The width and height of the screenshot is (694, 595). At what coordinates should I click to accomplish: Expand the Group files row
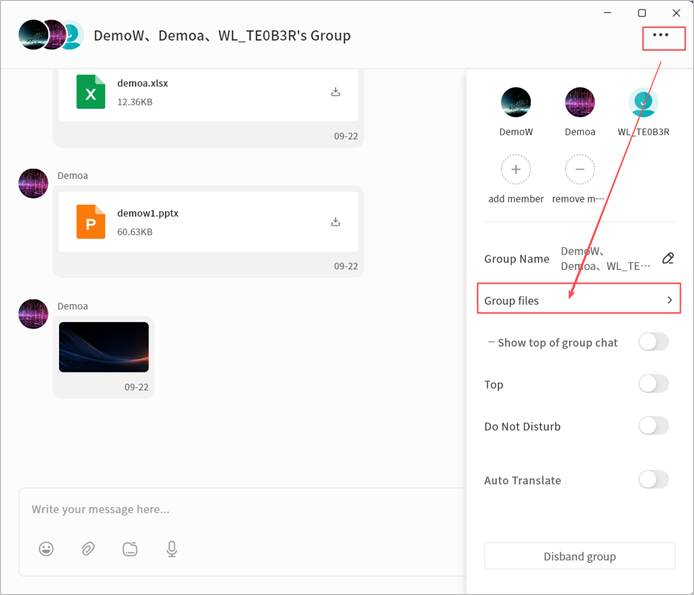(x=578, y=300)
